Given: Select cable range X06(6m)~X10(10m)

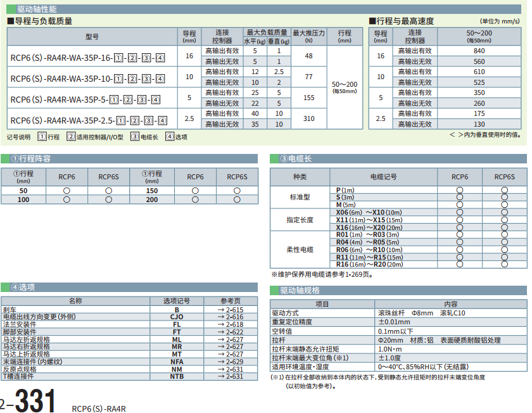Looking at the screenshot, I should point(369,212).
